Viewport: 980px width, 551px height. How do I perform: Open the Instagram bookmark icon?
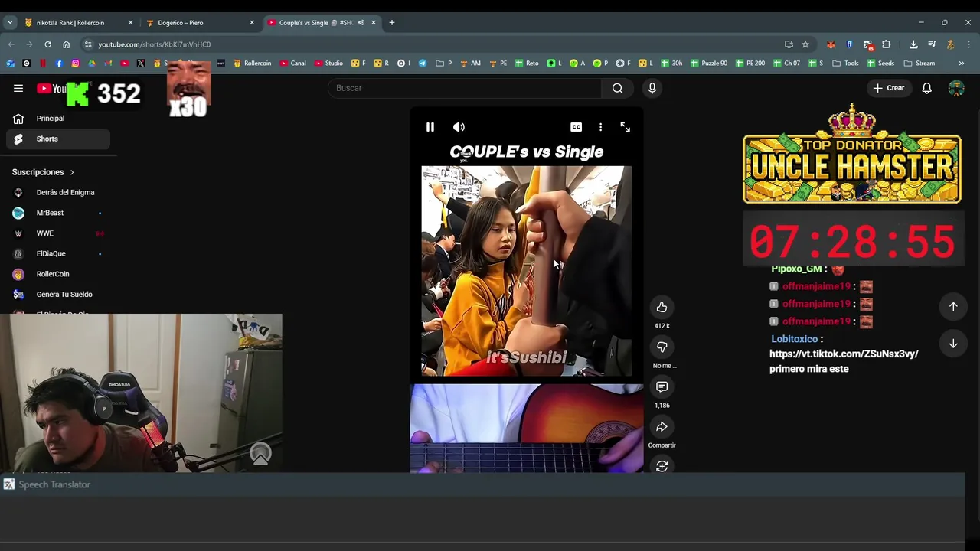click(x=75, y=64)
